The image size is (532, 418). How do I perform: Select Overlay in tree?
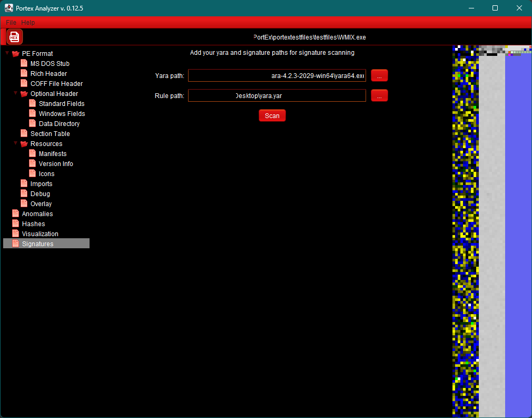(x=41, y=204)
